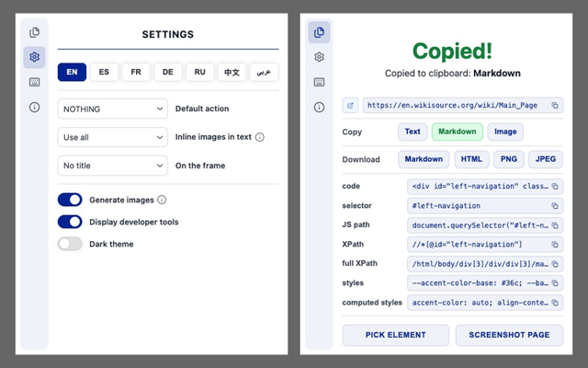Click the code field with div markup

point(485,186)
